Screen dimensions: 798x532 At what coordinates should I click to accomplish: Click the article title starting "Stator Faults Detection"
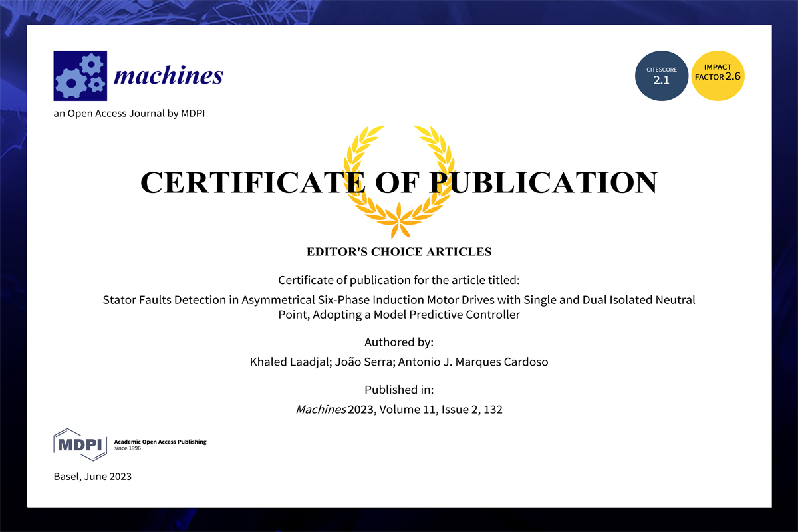coord(399,307)
